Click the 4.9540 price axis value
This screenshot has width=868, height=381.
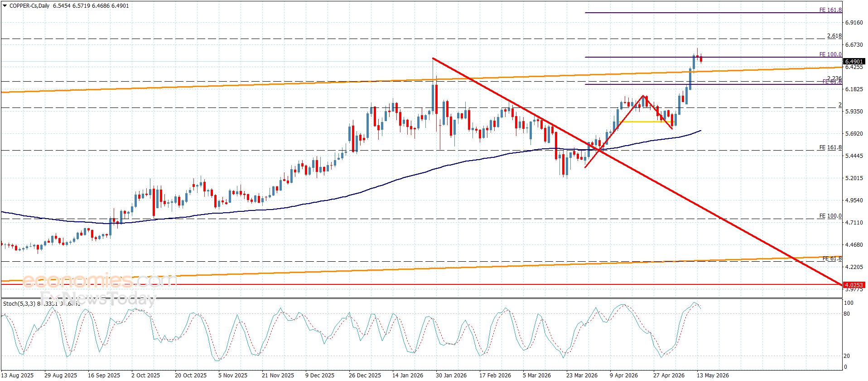854,200
